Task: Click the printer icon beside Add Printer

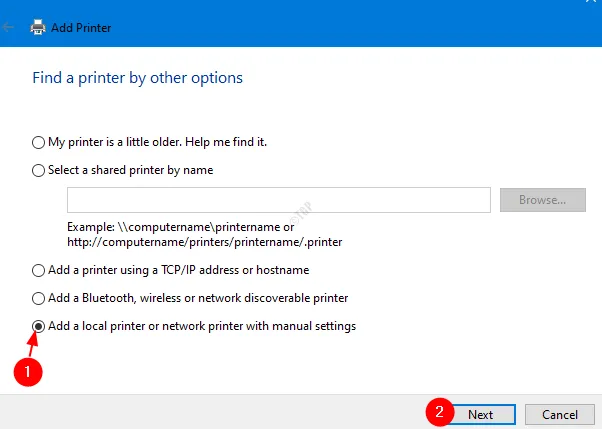Action: (x=38, y=27)
